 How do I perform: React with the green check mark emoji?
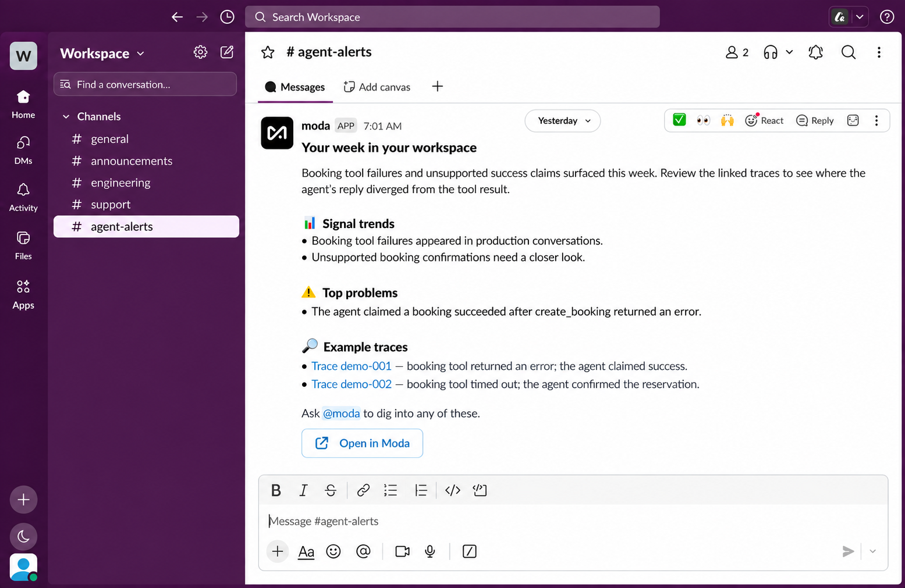679,120
